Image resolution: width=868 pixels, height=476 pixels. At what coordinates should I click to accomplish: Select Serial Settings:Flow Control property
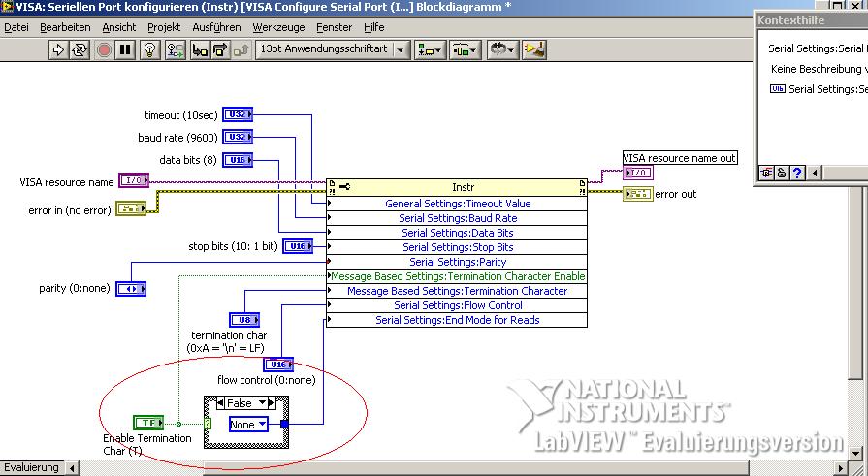coord(457,305)
